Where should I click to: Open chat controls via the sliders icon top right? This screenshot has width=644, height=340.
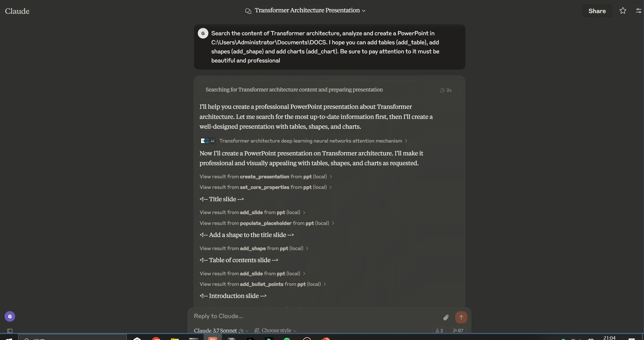pos(638,11)
